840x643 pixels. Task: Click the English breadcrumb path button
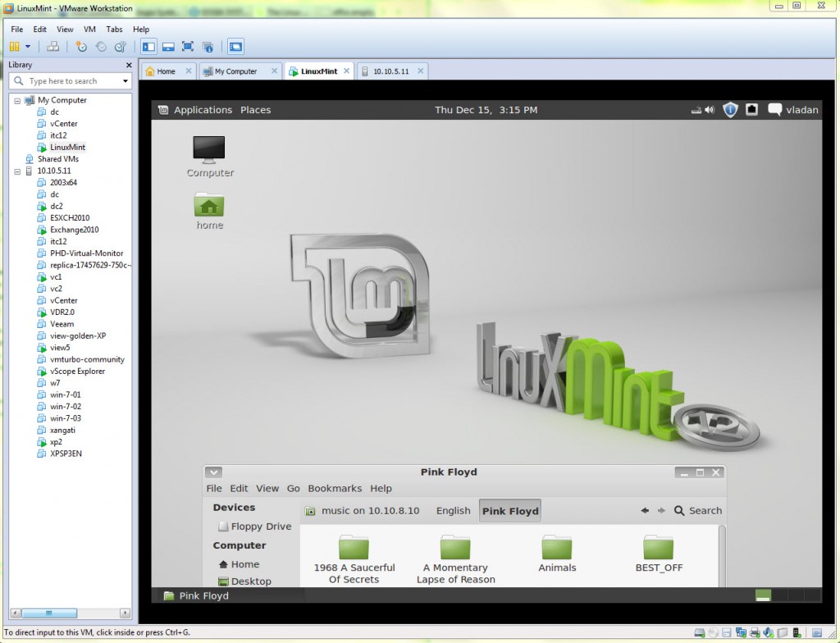(x=453, y=510)
